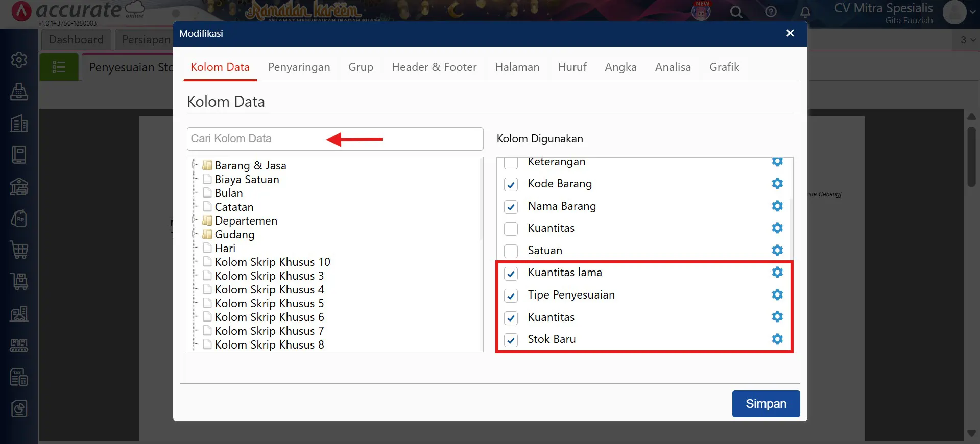This screenshot has width=980, height=444.
Task: Click the gear icon next to Stok Baru
Action: [777, 339]
